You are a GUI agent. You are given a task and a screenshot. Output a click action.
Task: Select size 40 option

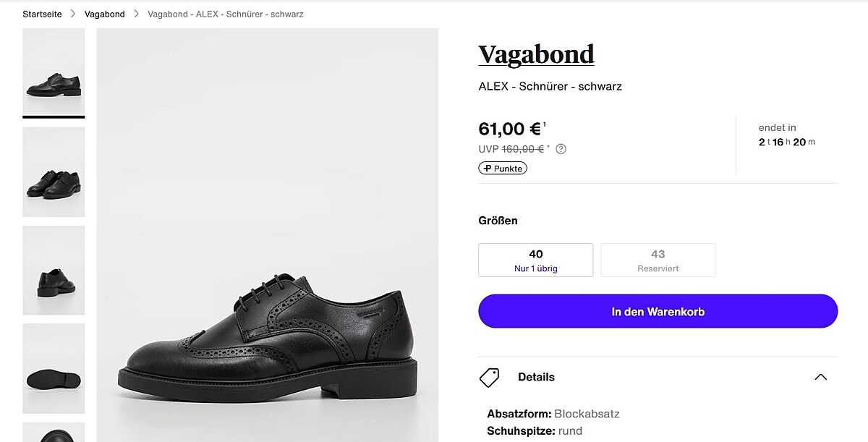(x=535, y=260)
